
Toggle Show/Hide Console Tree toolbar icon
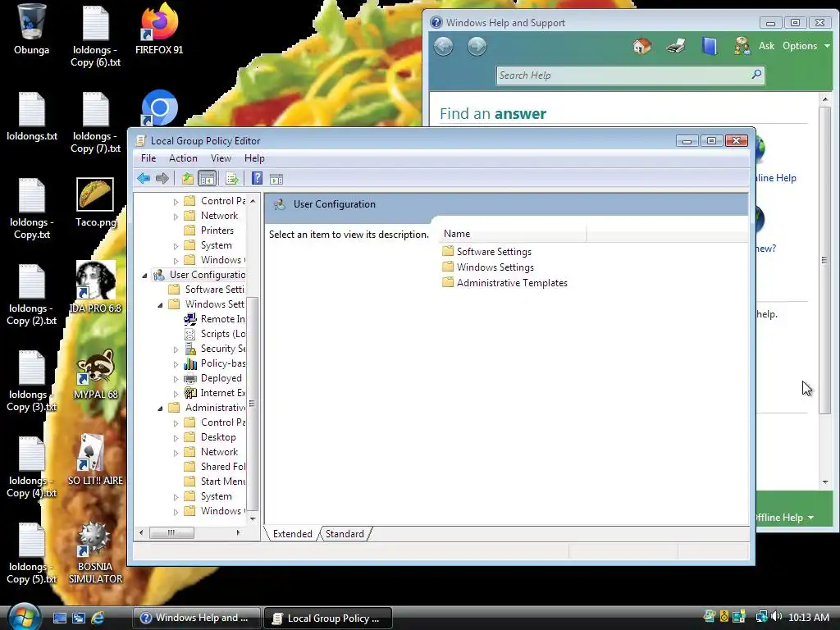207,178
